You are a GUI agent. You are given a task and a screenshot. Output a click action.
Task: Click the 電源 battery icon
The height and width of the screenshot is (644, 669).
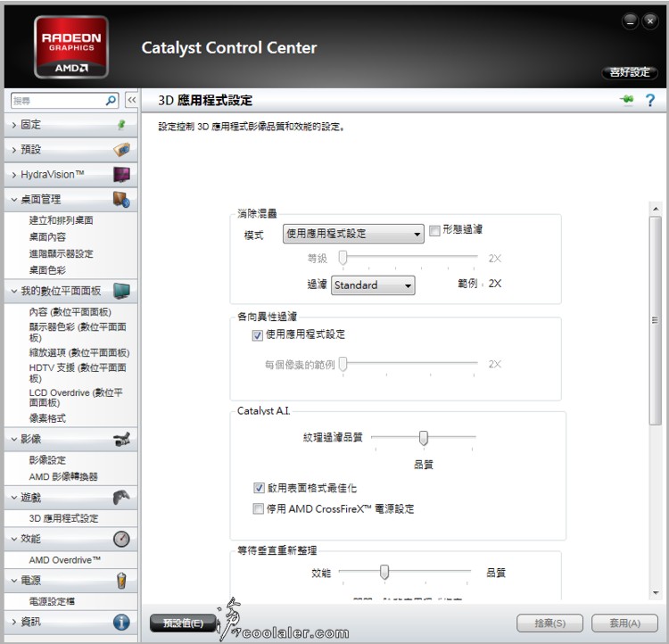pos(121,581)
